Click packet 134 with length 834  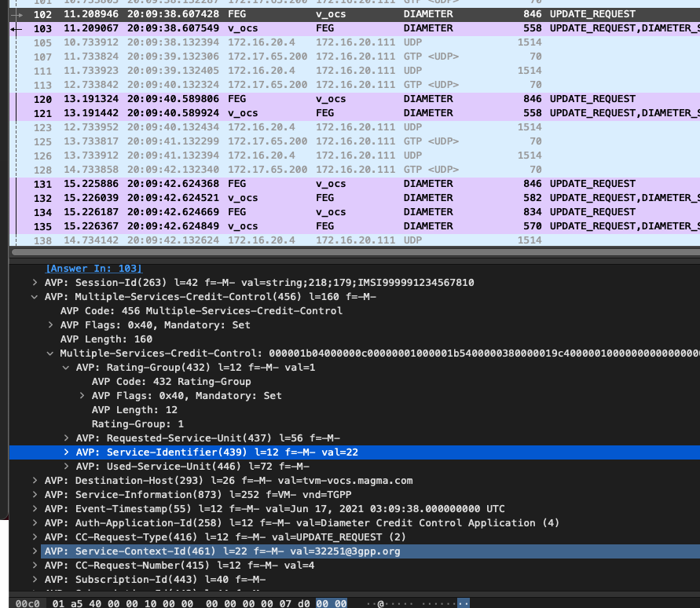pyautogui.click(x=314, y=212)
